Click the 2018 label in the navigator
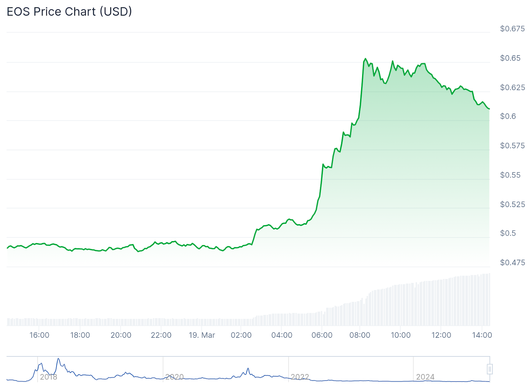This screenshot has height=392, width=532. coord(49,377)
